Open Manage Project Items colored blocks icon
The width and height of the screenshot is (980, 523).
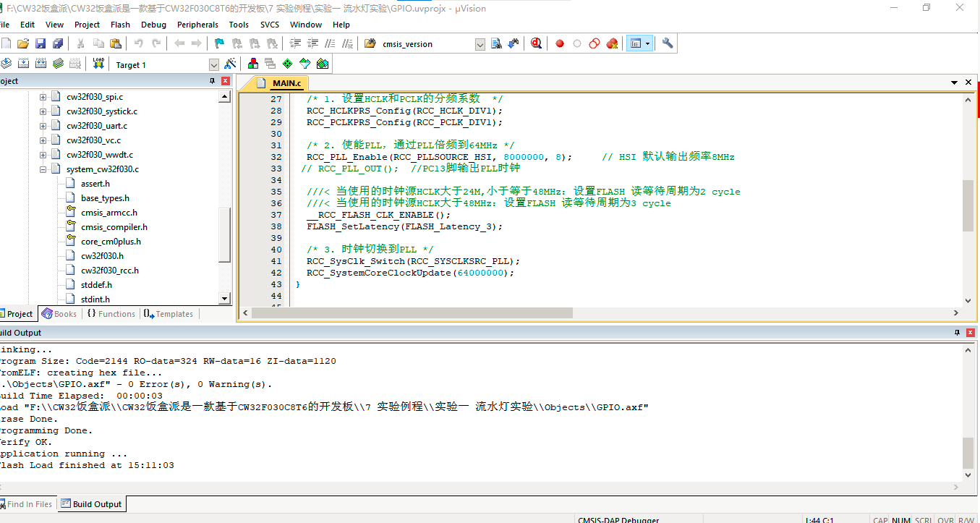252,64
